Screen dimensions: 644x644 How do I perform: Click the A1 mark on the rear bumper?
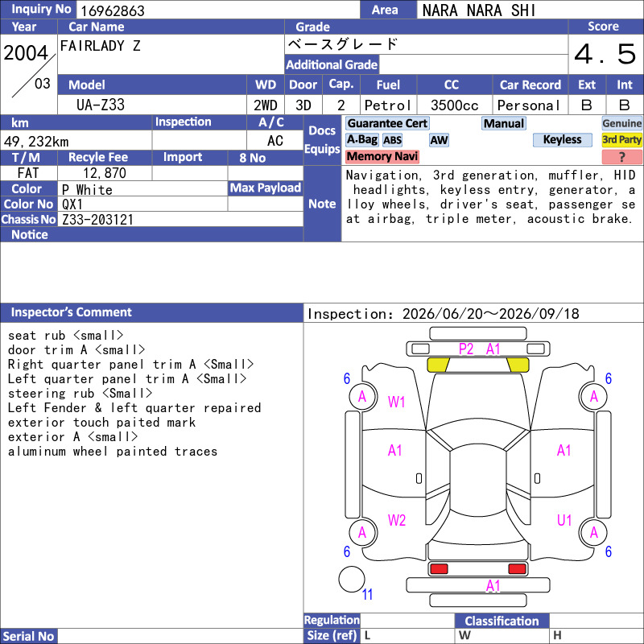click(493, 586)
